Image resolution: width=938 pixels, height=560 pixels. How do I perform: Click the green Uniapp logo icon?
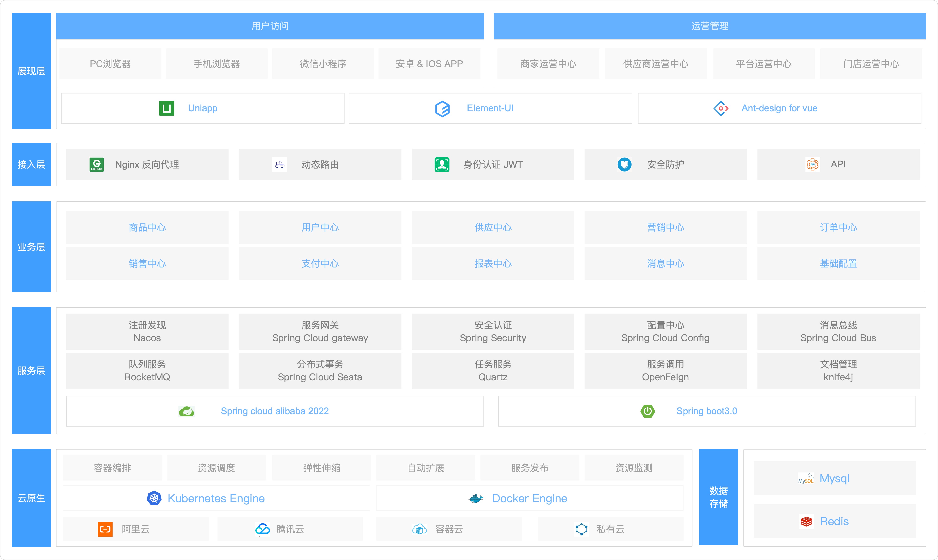pyautogui.click(x=166, y=108)
